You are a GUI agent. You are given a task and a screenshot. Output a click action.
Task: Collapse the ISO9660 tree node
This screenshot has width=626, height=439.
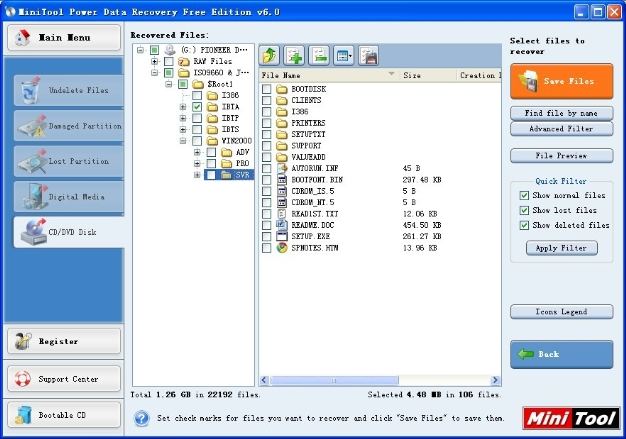pyautogui.click(x=155, y=73)
